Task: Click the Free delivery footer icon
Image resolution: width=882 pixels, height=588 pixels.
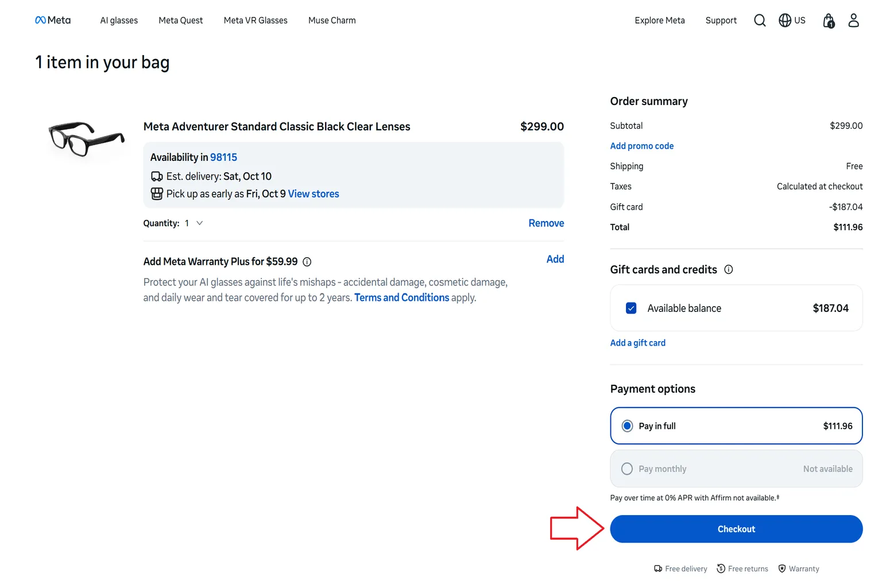Action: pos(658,568)
